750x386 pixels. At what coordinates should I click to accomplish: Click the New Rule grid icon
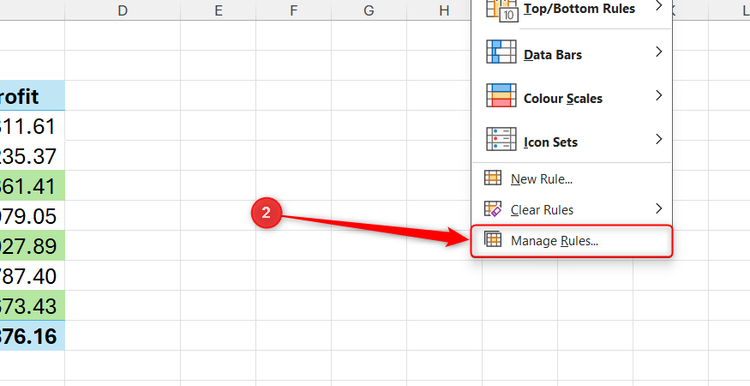[493, 178]
